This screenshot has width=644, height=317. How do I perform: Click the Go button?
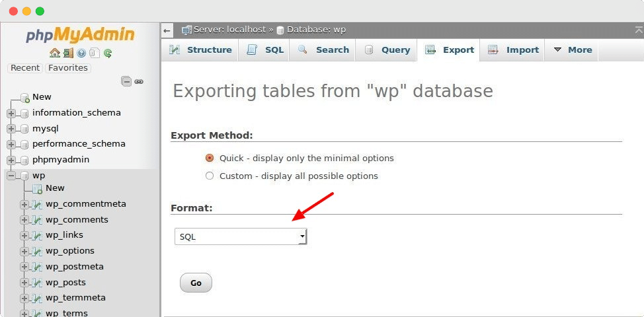pyautogui.click(x=196, y=283)
